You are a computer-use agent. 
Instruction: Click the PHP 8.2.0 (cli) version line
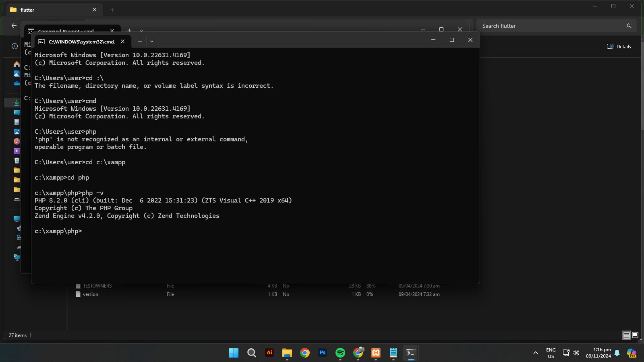click(x=163, y=201)
